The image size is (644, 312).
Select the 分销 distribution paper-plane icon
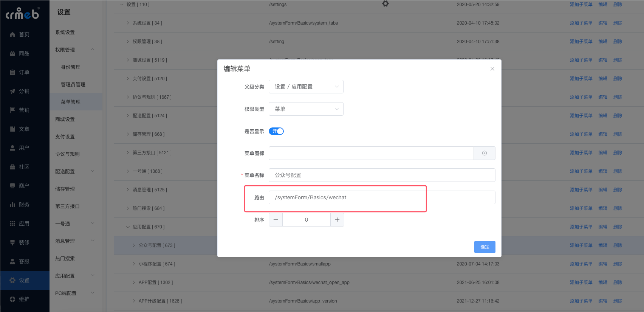pos(12,91)
